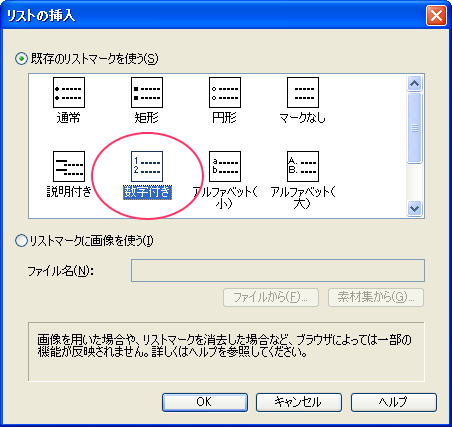Enable 既存のリストマークを使う radio option
This screenshot has height=427, width=452.
[x=21, y=59]
